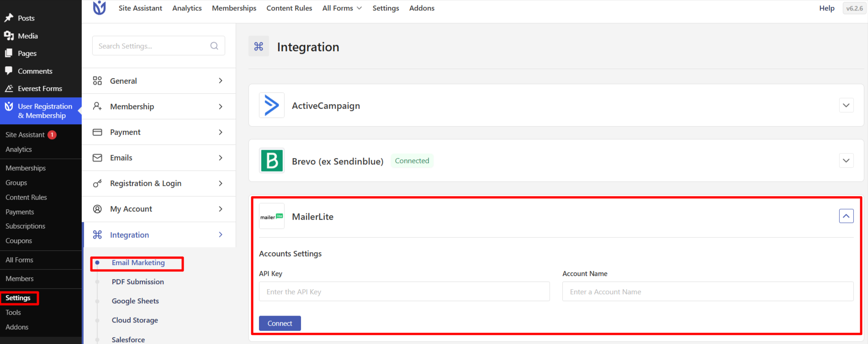Click the My Account user icon
Image resolution: width=868 pixels, height=344 pixels.
pos(97,209)
